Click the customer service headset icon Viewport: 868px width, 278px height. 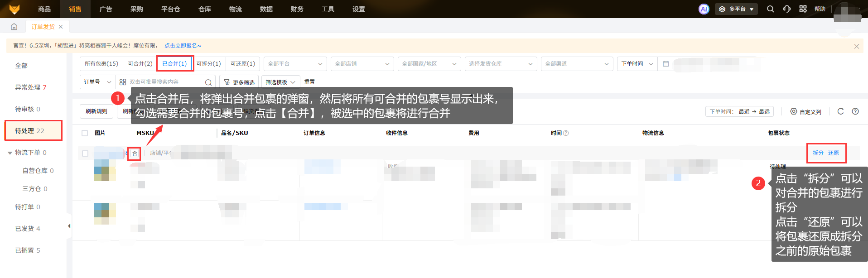(787, 9)
